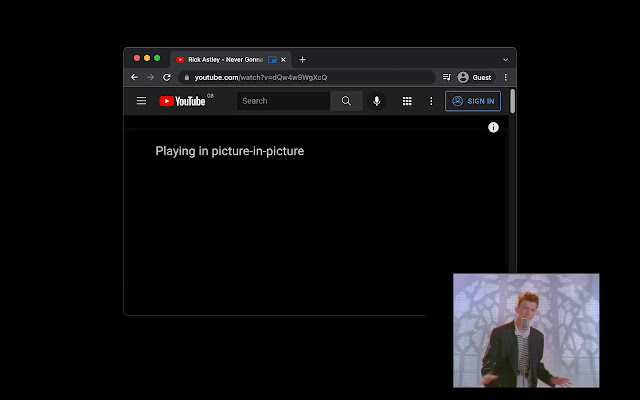640x400 pixels.
Task: Open Chrome's three-dot menu
Action: click(506, 77)
